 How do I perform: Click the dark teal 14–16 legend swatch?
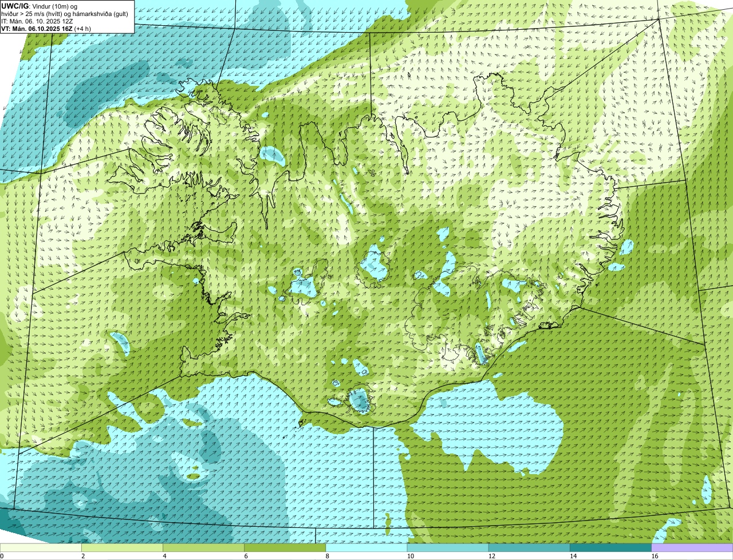tap(611, 548)
